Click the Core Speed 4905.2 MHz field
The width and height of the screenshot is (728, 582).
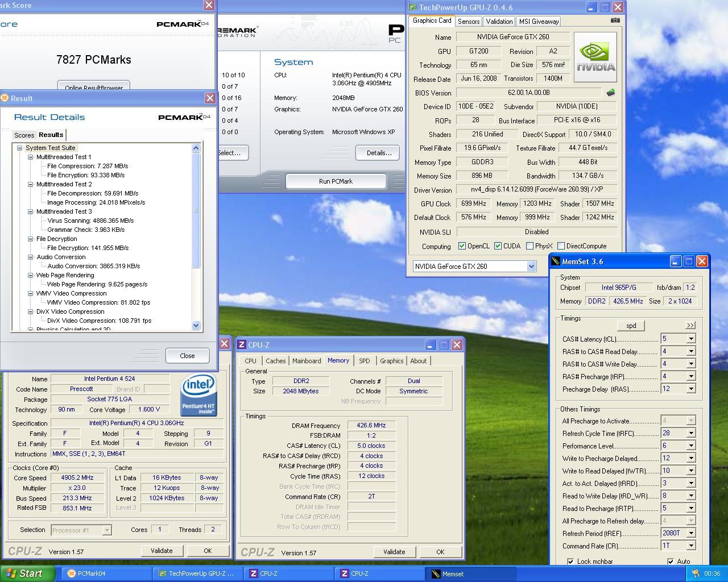coord(77,478)
